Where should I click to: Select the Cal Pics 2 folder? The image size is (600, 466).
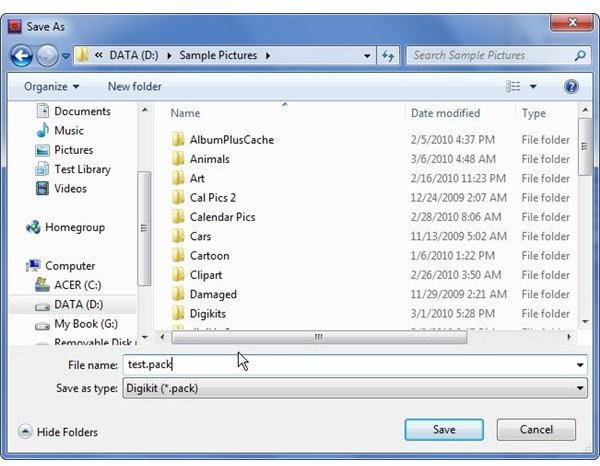tap(212, 198)
